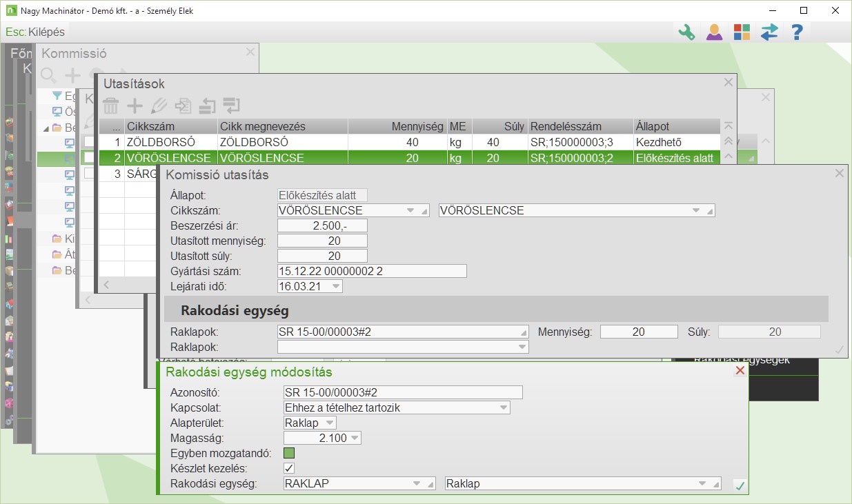This screenshot has width=852, height=504.
Task: Click the Azonosító field
Action: (403, 392)
